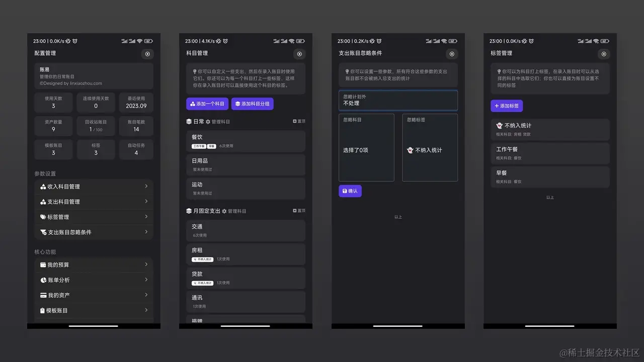Click the 添加科目分组 button
This screenshot has height=362, width=644.
[253, 104]
